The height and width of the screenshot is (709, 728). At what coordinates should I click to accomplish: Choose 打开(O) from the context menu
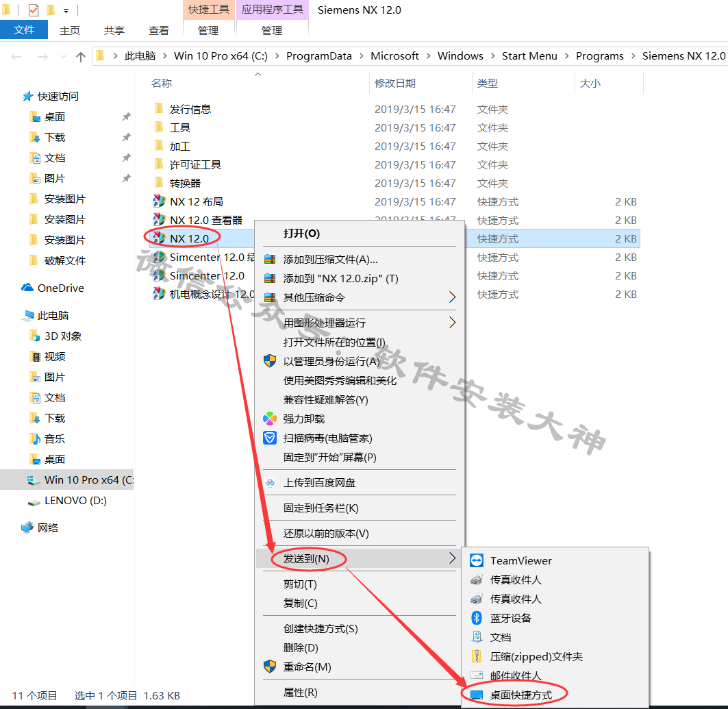(x=360, y=233)
